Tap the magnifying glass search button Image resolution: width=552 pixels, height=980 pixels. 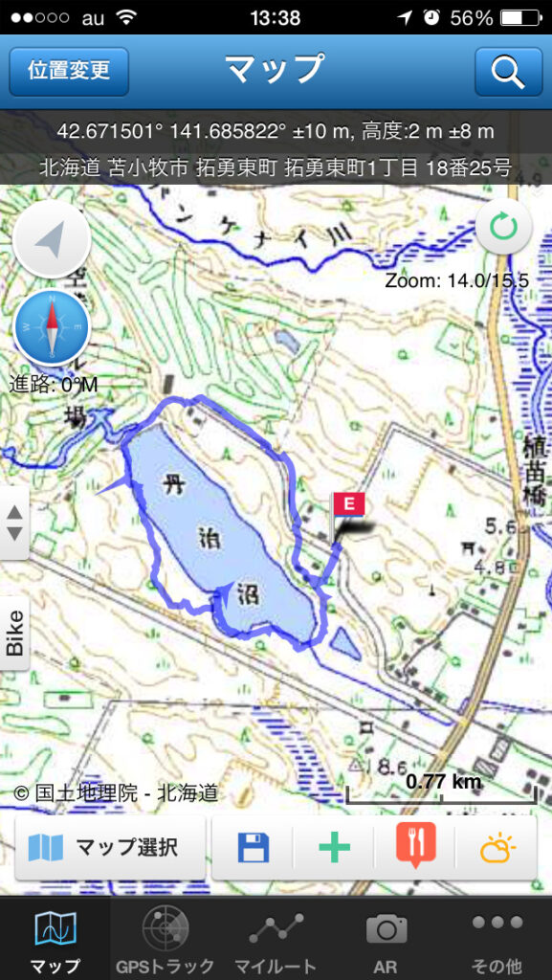508,72
